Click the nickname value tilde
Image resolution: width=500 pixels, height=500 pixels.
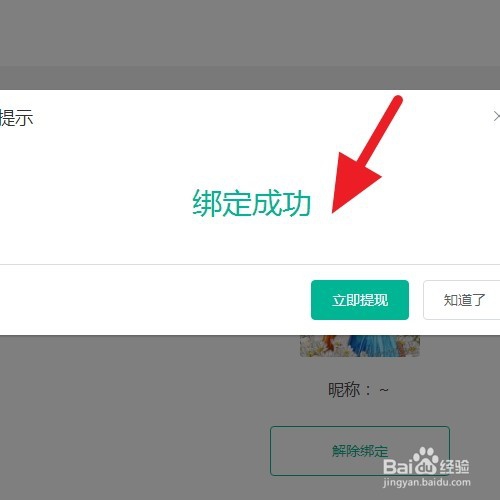pyautogui.click(x=384, y=390)
